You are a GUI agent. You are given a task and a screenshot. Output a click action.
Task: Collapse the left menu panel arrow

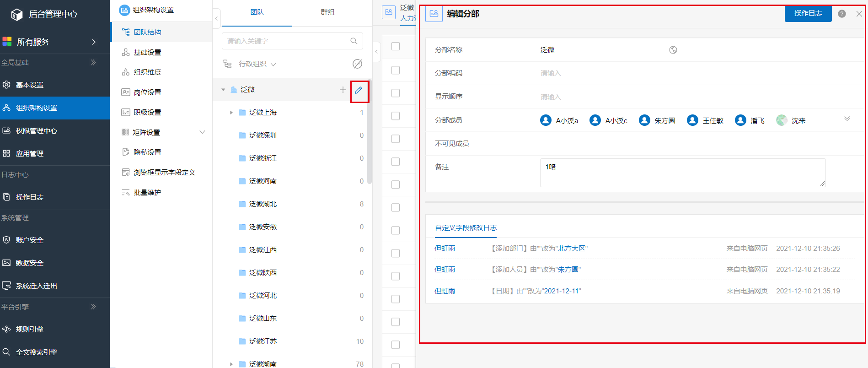pos(216,19)
